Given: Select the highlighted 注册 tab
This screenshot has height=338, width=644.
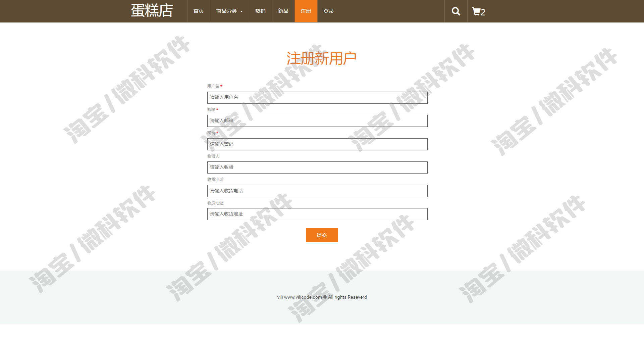Looking at the screenshot, I should 306,11.
